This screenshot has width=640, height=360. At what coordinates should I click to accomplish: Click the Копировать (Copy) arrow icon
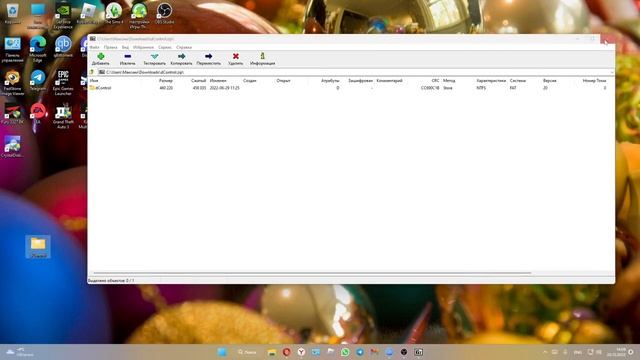(x=181, y=56)
